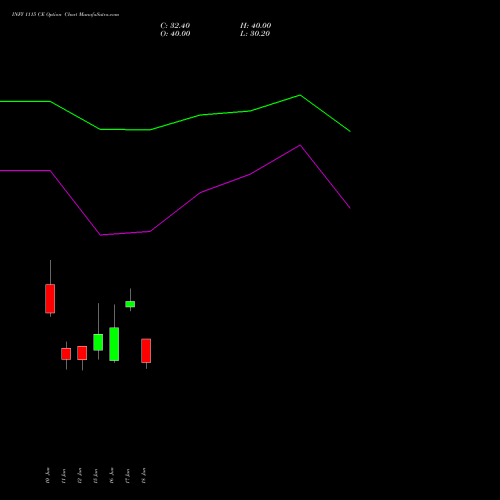
Task: Select the last red candle for 18 Jun
Action: [x=146, y=351]
